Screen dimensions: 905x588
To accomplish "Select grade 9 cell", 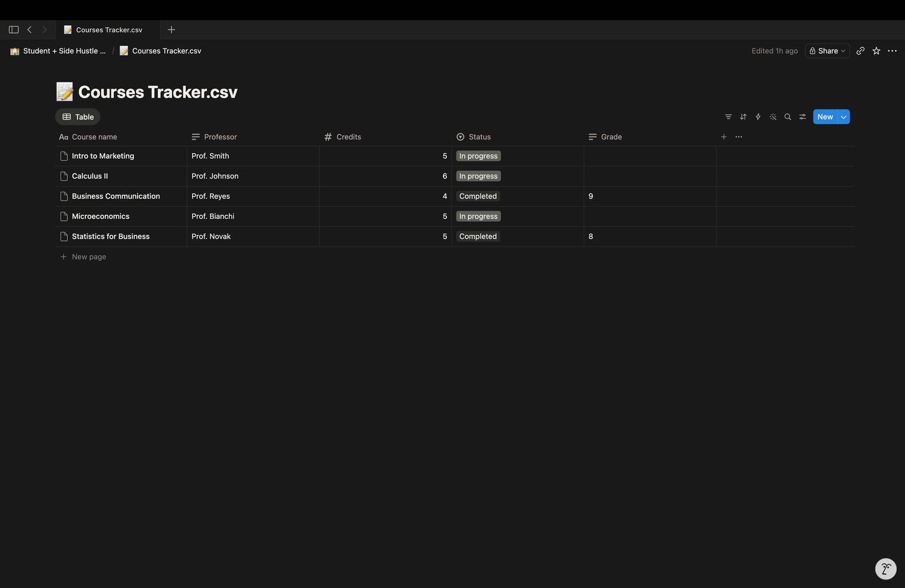I will coord(650,196).
